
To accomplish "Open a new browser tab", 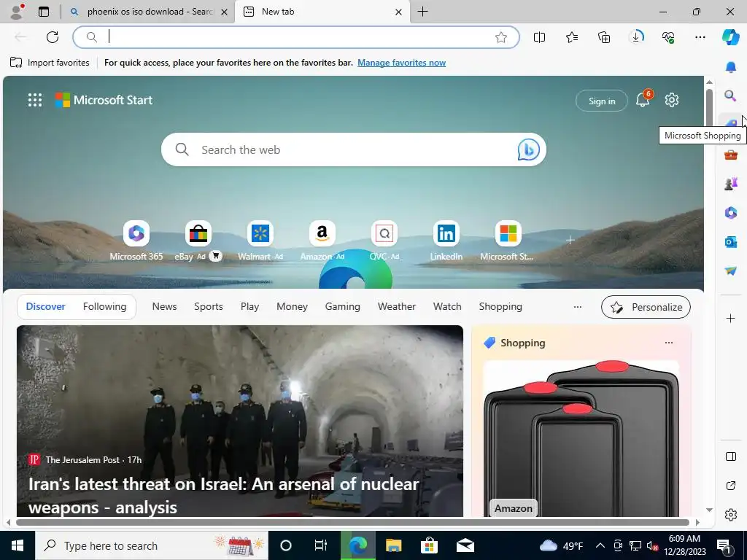I will pyautogui.click(x=422, y=12).
